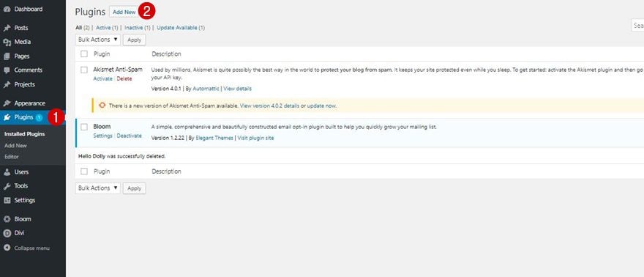Image resolution: width=644 pixels, height=277 pixels.
Task: Open the top Bulk Actions dropdown
Action: coord(98,40)
